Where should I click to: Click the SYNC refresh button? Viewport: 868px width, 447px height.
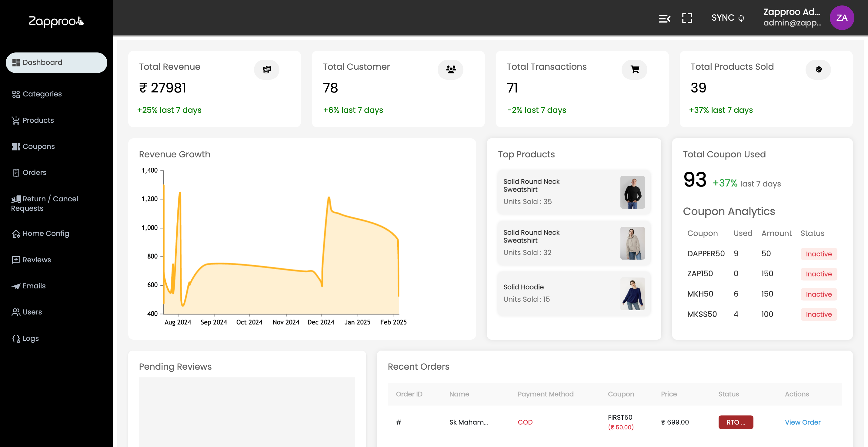pyautogui.click(x=728, y=18)
